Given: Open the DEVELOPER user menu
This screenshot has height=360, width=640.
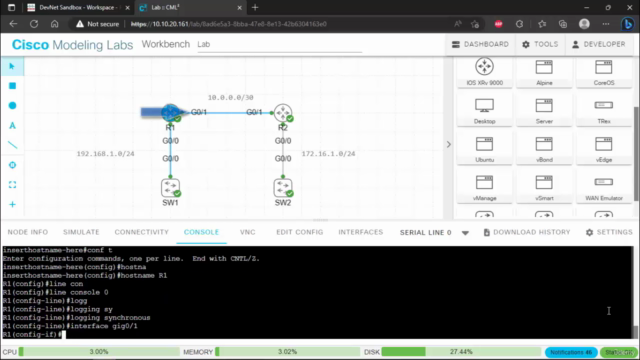Looking at the screenshot, I should tap(598, 44).
